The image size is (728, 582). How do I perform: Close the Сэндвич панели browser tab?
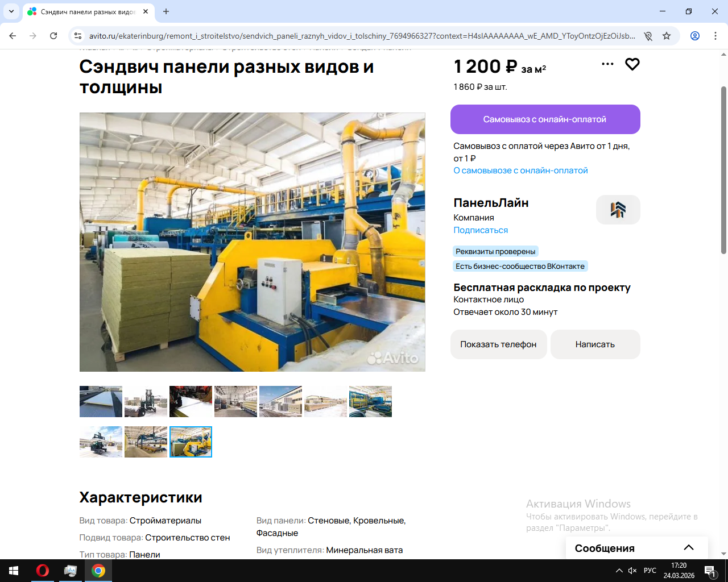click(146, 11)
